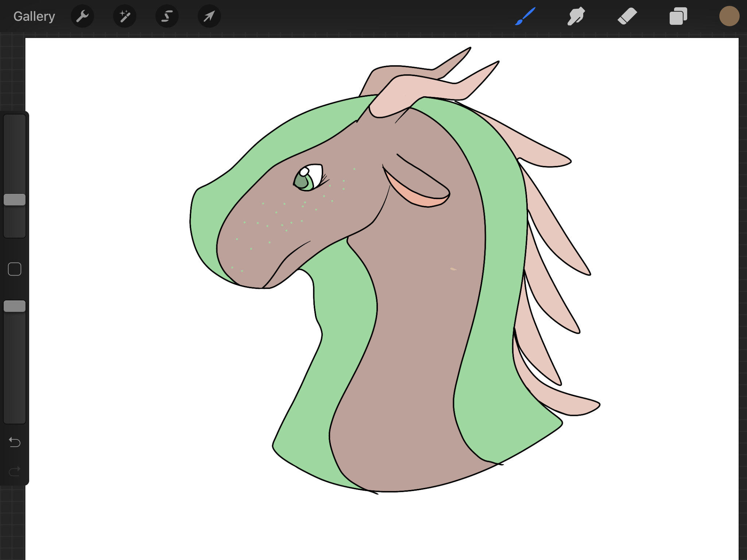Choose the Smudge finger tool

click(576, 16)
